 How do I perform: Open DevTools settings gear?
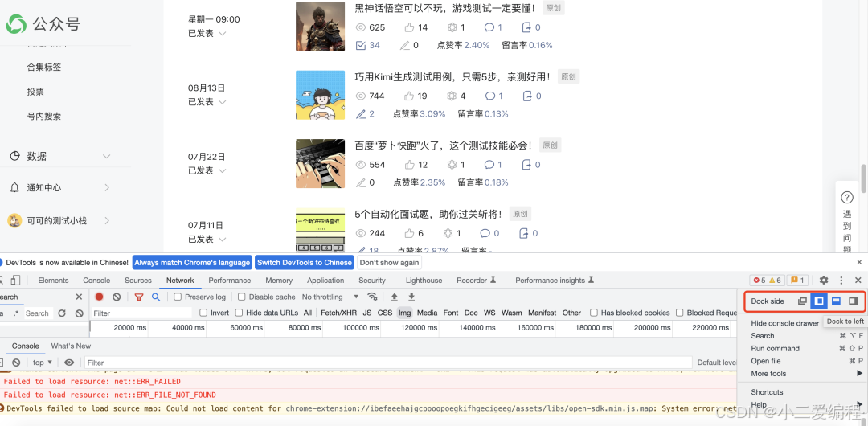coord(824,281)
